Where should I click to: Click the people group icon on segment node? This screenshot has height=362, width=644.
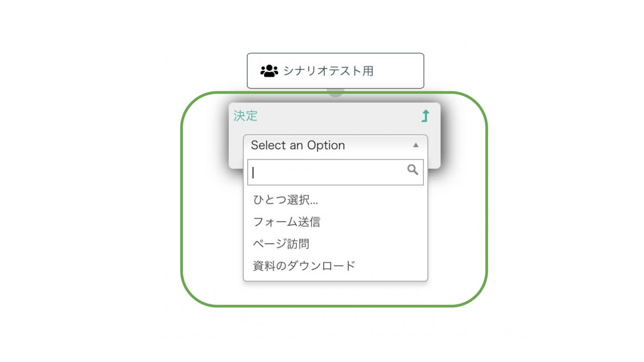click(269, 71)
